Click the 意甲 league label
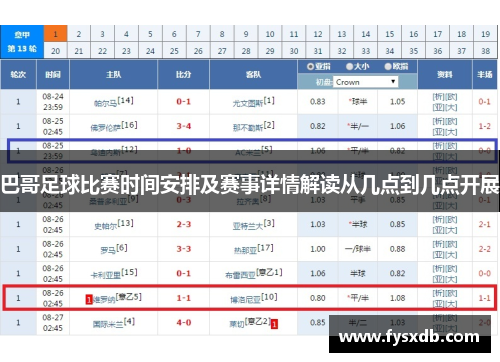This screenshot has width=500, height=362. click(x=22, y=35)
